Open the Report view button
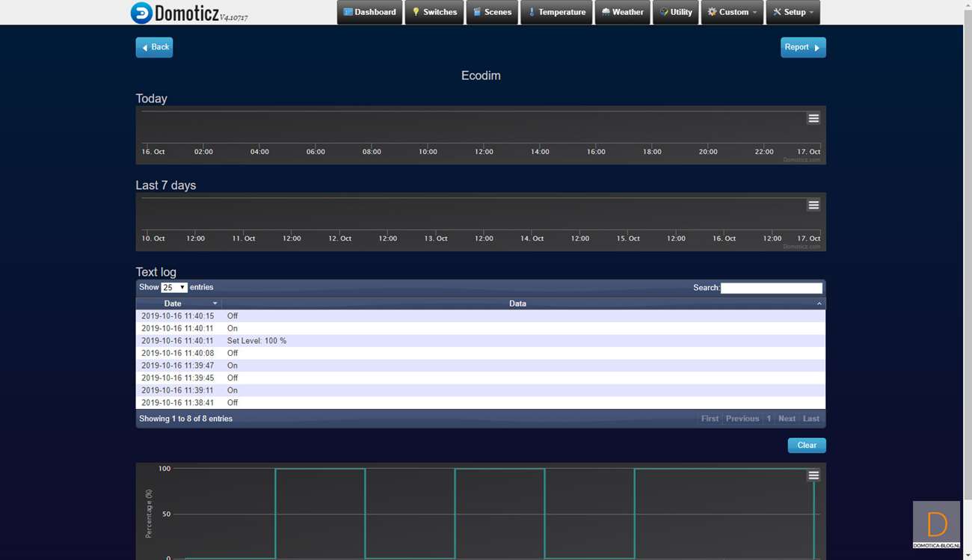Screen dimensions: 972x560 pos(803,47)
